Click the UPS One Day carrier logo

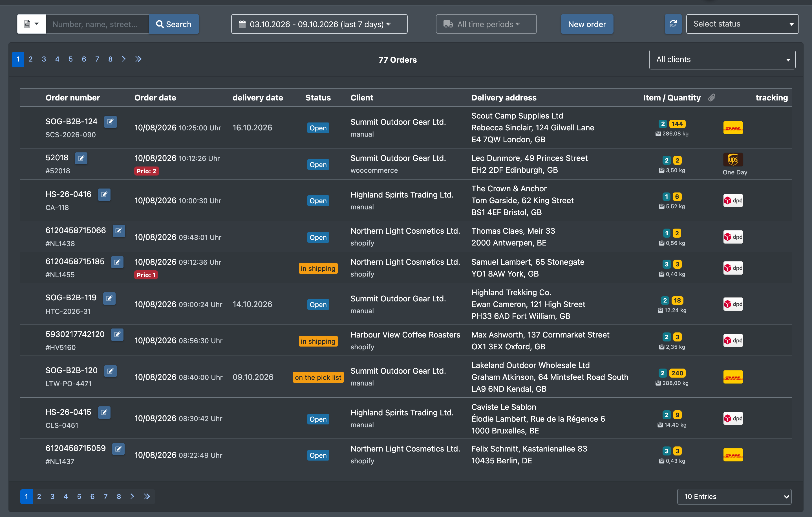point(733,159)
